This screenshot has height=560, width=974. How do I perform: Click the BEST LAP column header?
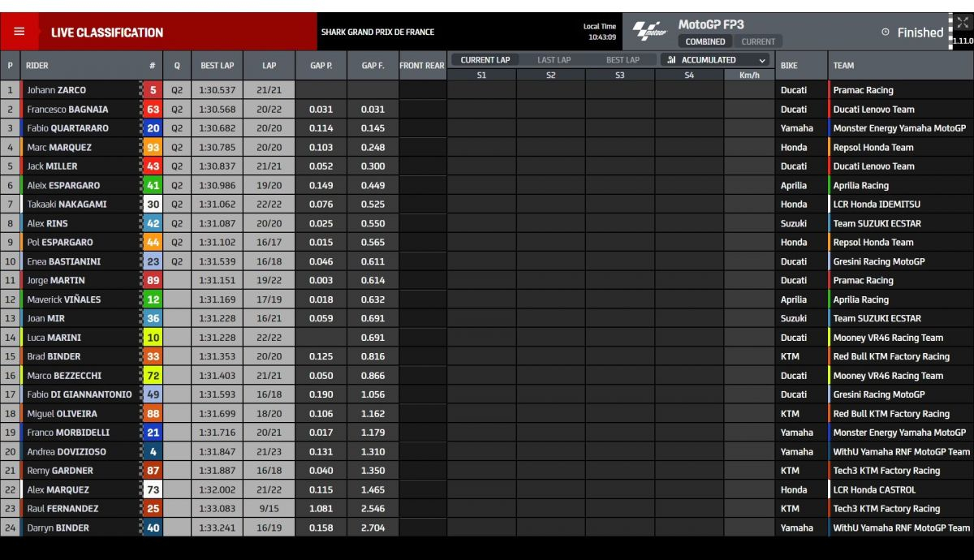click(x=218, y=66)
